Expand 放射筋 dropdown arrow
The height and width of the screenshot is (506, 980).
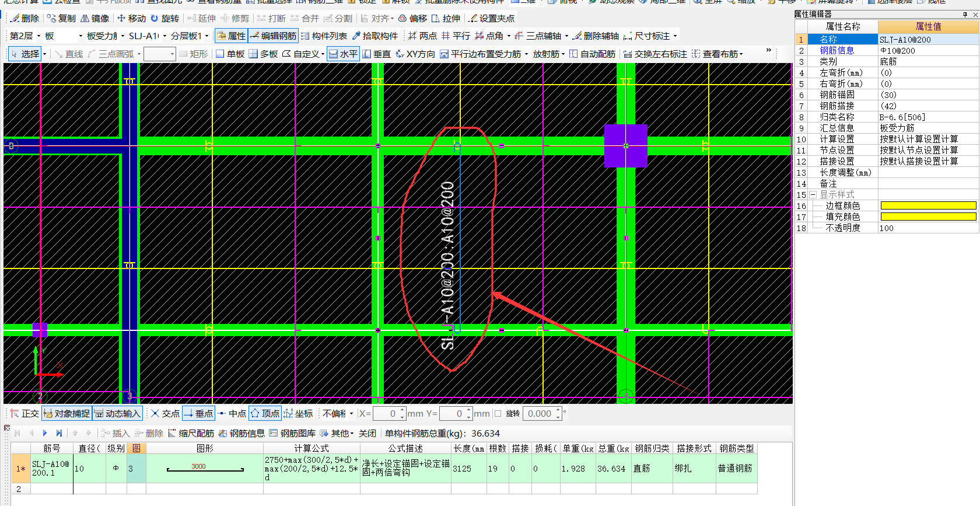click(563, 54)
